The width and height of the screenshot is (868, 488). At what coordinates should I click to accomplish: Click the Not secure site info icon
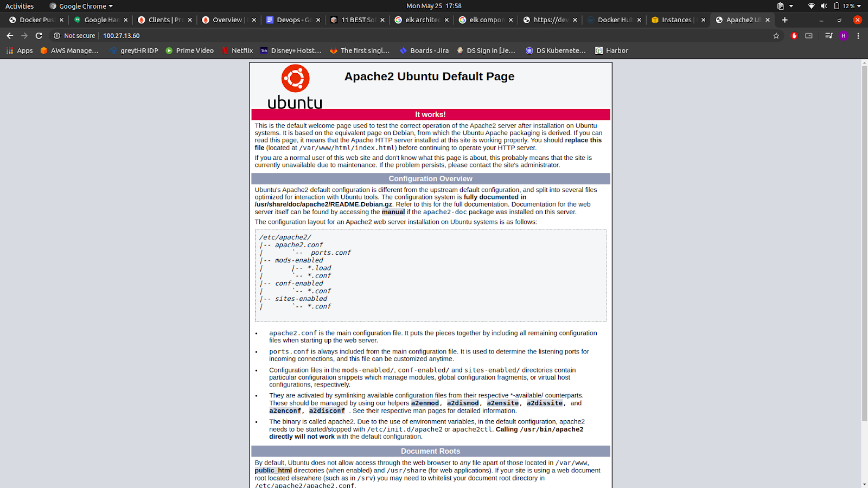point(57,36)
